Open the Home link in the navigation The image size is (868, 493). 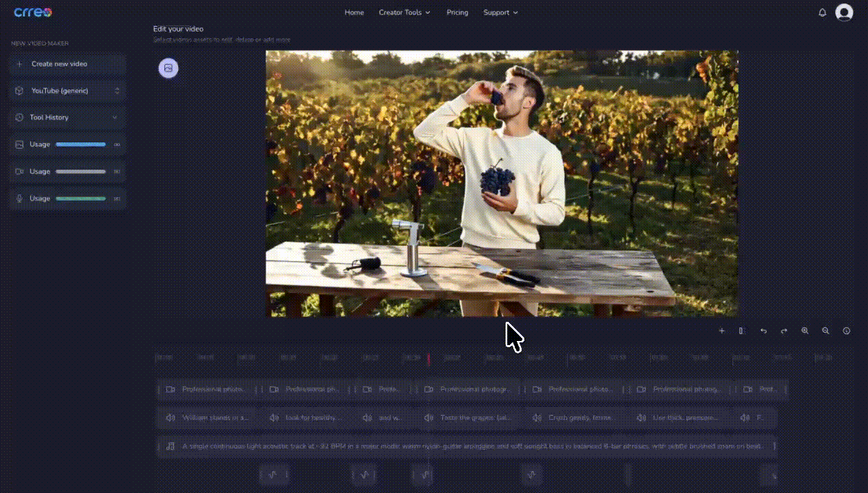tap(354, 12)
